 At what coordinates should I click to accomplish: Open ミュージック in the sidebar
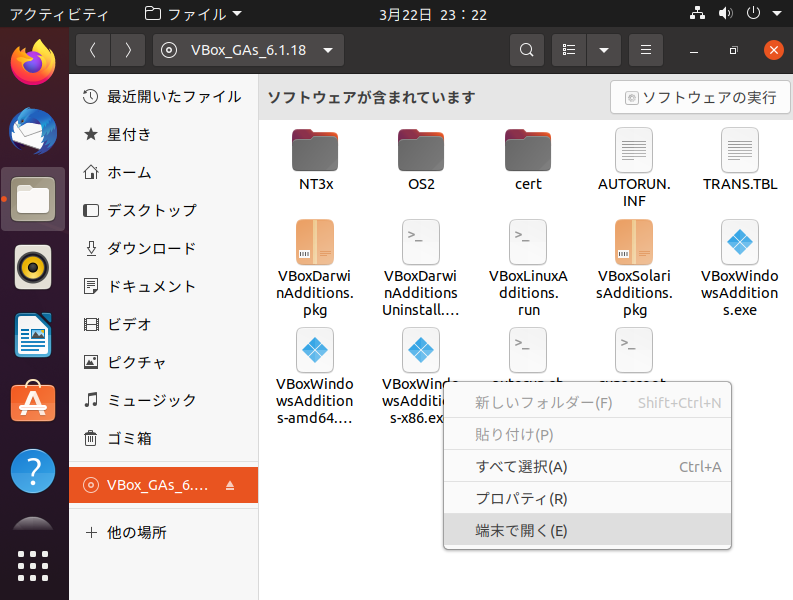(163, 400)
